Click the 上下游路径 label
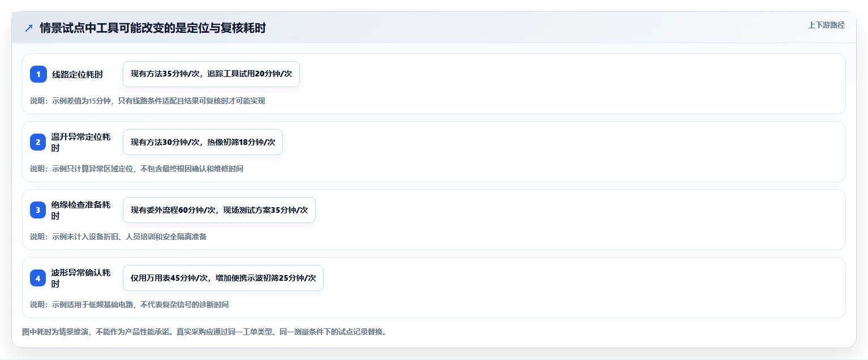Screen dimensions: 868x360 click(x=826, y=25)
